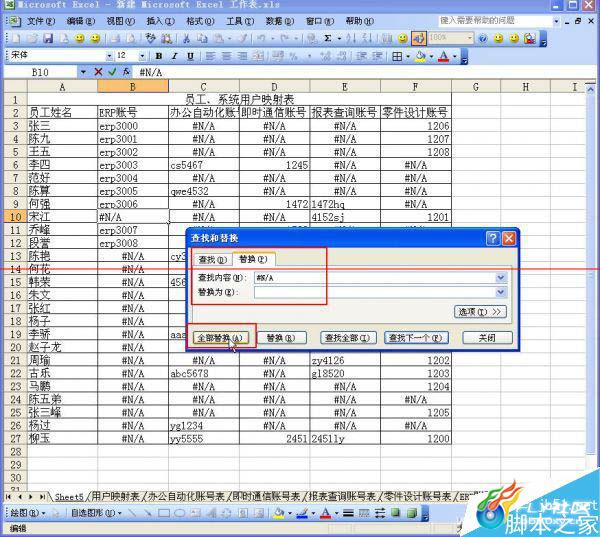Toggle Italic formatting
Viewport: 600px width, 537px height.
[x=174, y=57]
